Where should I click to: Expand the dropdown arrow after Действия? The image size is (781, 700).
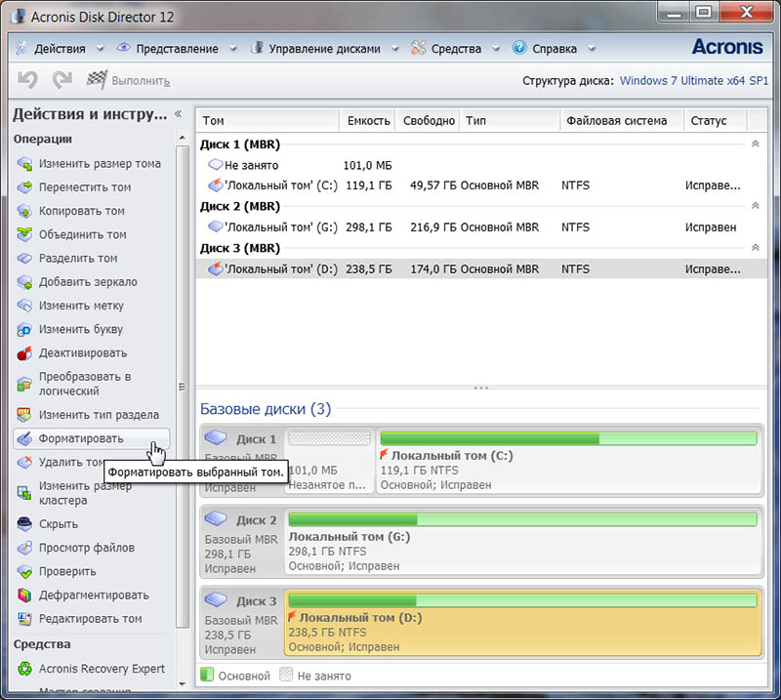click(x=100, y=49)
